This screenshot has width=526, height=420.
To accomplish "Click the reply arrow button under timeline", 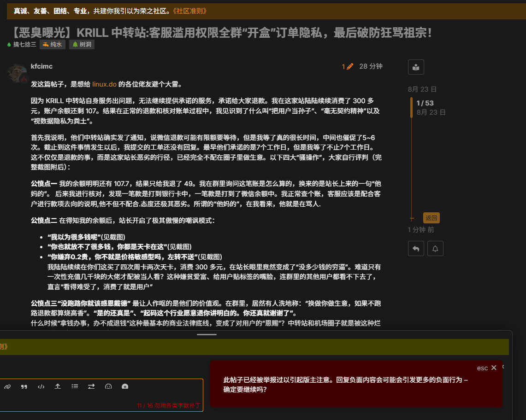I will [416, 249].
